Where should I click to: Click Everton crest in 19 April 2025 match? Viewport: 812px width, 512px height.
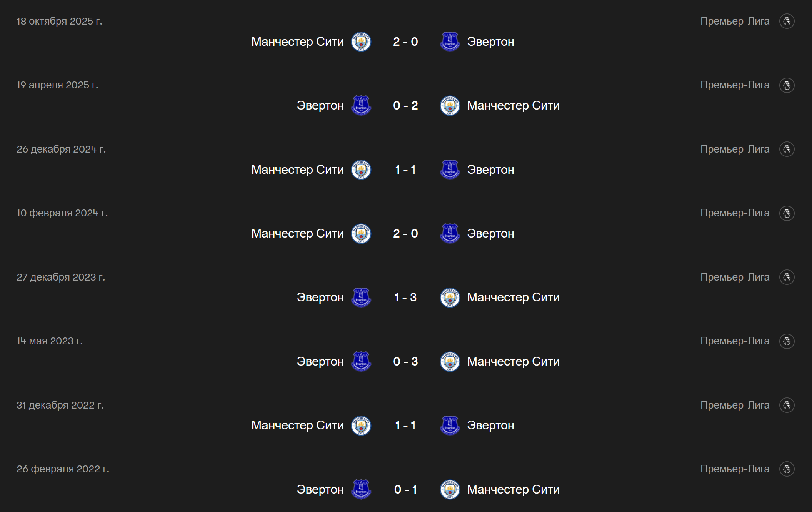(361, 106)
